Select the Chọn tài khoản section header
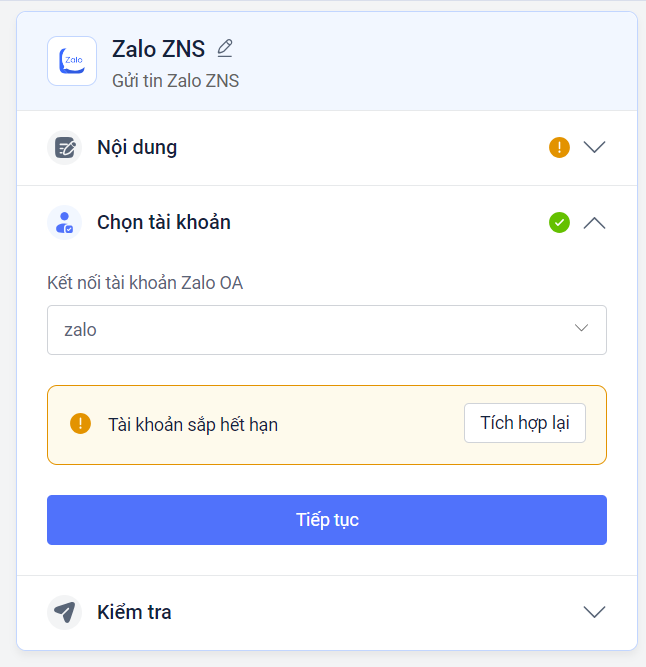646x667 pixels. (164, 222)
